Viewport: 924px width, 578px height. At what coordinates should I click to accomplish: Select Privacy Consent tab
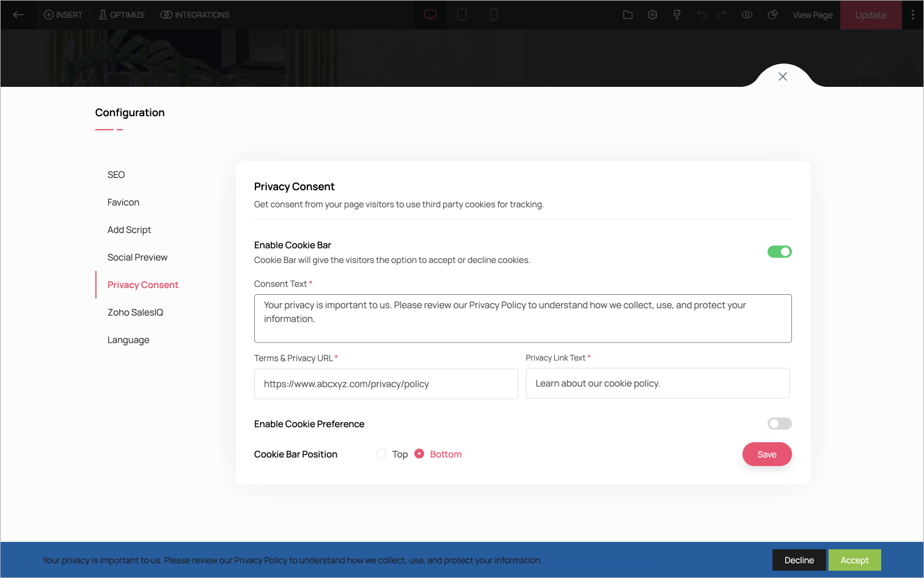143,285
